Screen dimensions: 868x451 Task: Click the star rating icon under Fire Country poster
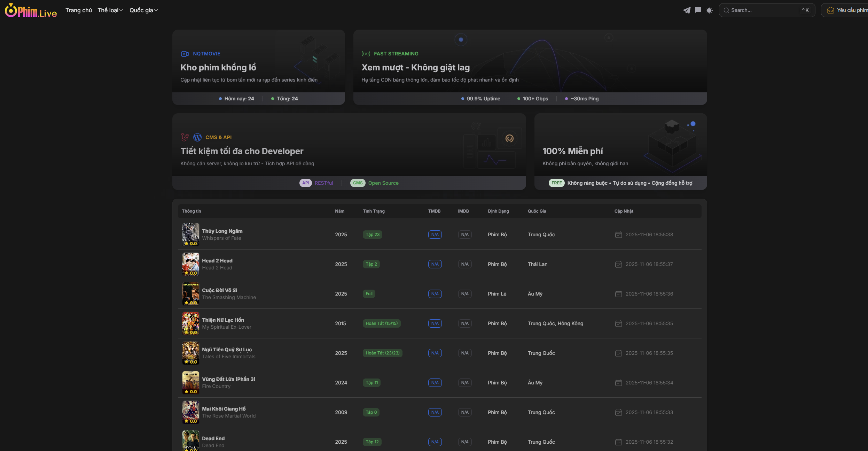click(x=187, y=391)
